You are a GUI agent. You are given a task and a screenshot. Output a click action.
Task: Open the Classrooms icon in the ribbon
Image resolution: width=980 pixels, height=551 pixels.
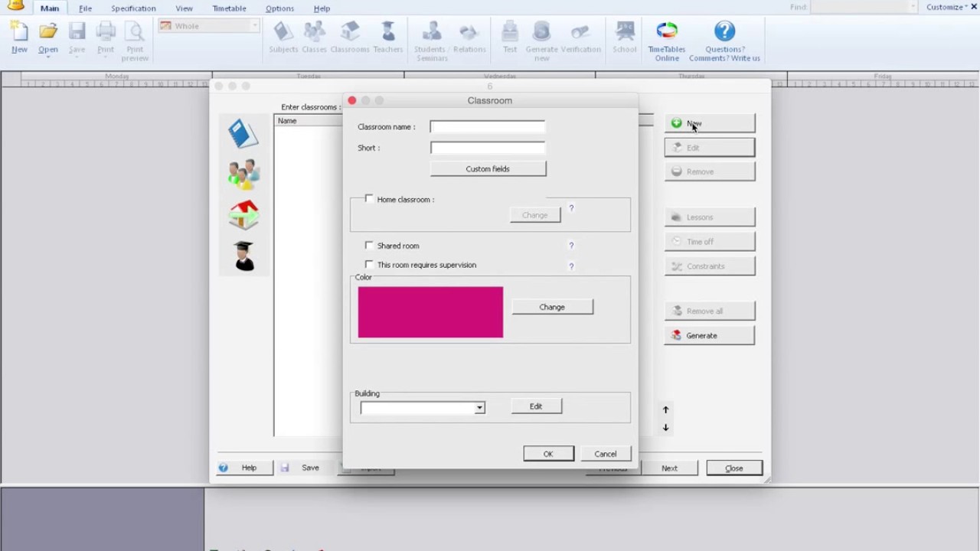350,37
